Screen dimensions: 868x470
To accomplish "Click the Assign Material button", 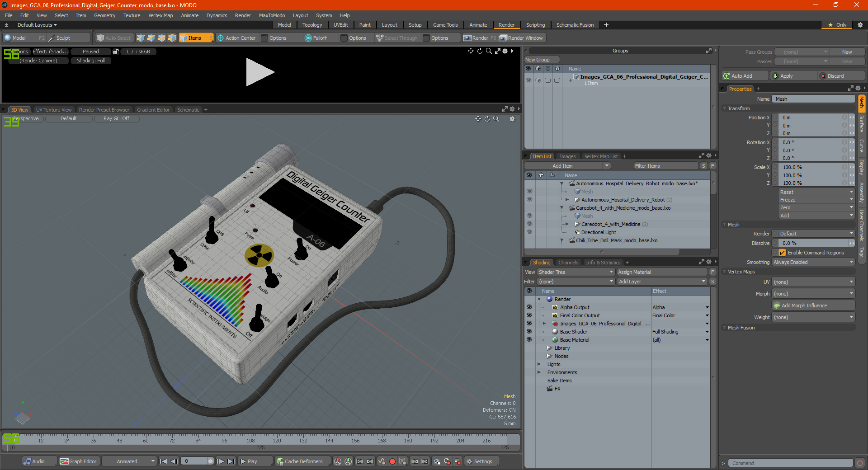I will point(662,272).
